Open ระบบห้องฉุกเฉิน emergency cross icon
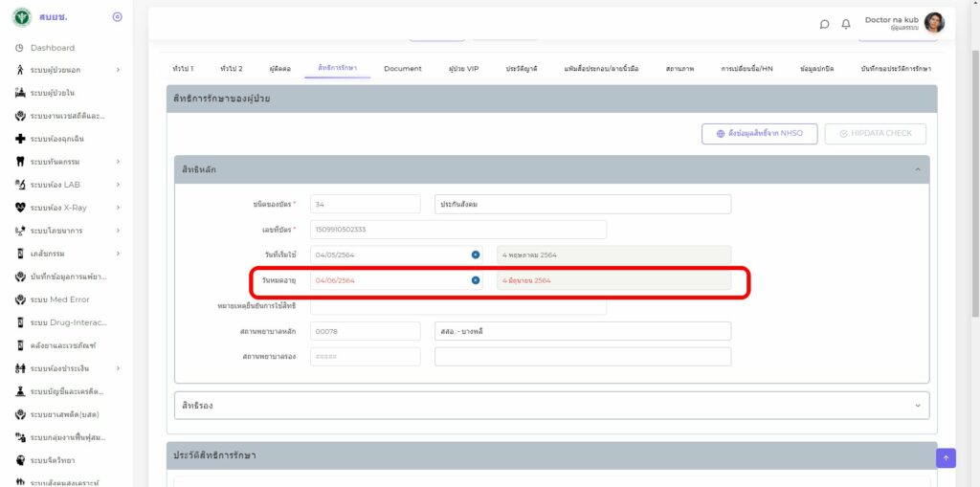The height and width of the screenshot is (487, 980). [x=20, y=139]
